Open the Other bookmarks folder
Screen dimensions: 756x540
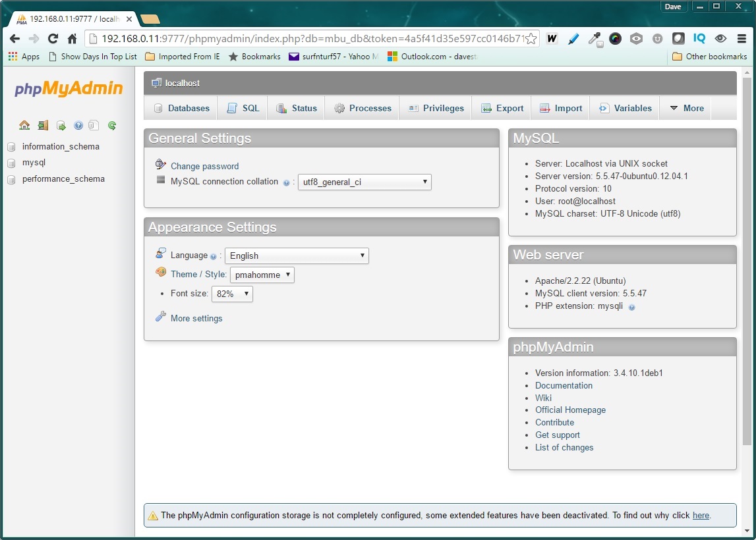coord(710,57)
